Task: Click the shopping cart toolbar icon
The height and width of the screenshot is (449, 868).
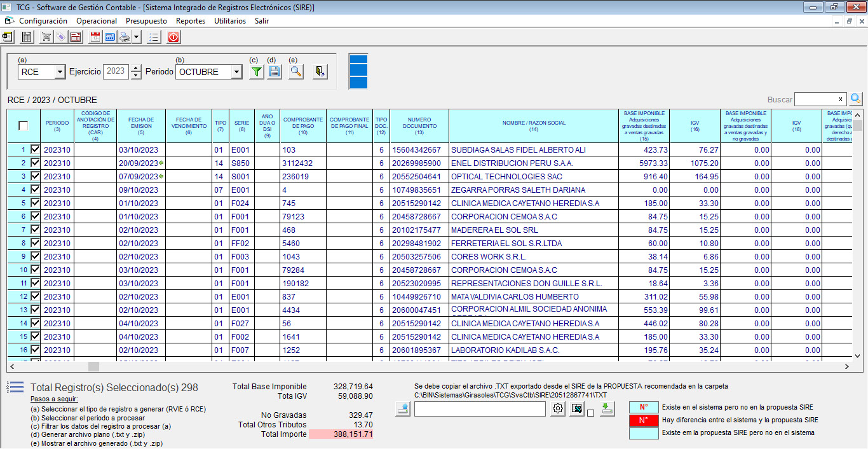Action: [46, 38]
